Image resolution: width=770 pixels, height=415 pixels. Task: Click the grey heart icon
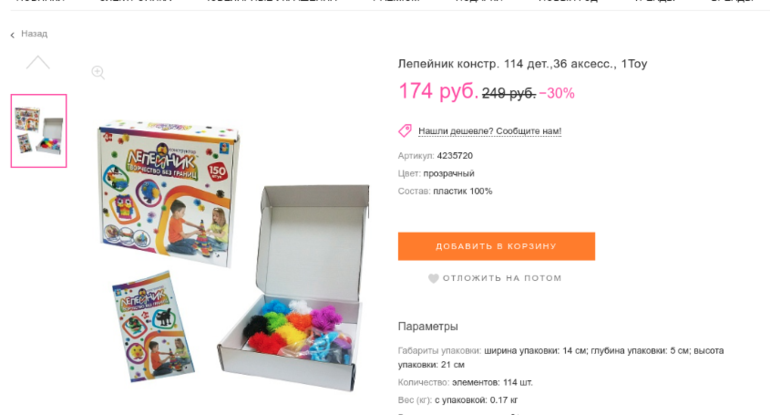coord(433,278)
